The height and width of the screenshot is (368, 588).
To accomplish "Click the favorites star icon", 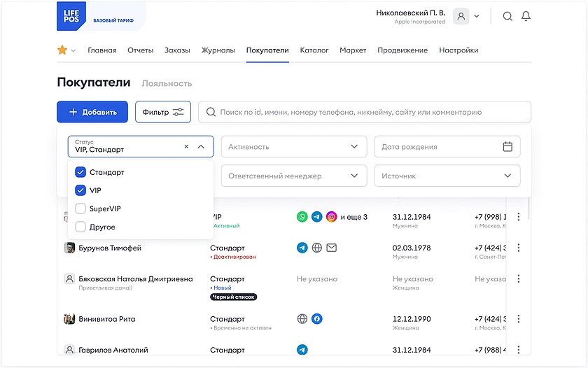I will 62,50.
